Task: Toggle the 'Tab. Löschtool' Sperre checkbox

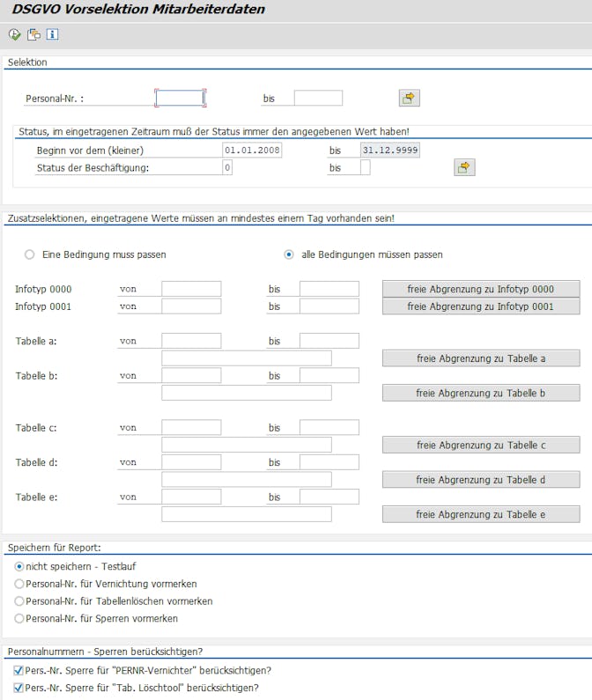Action: pos(18,688)
